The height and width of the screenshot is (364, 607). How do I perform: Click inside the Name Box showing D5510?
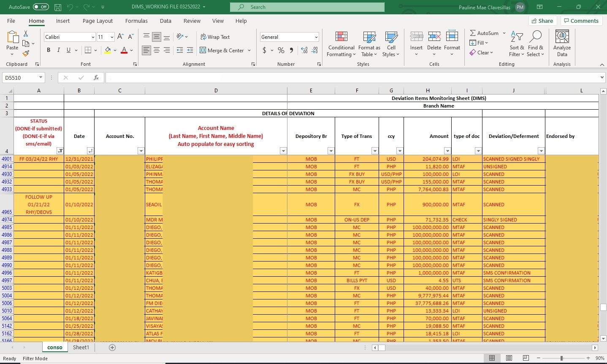point(20,78)
